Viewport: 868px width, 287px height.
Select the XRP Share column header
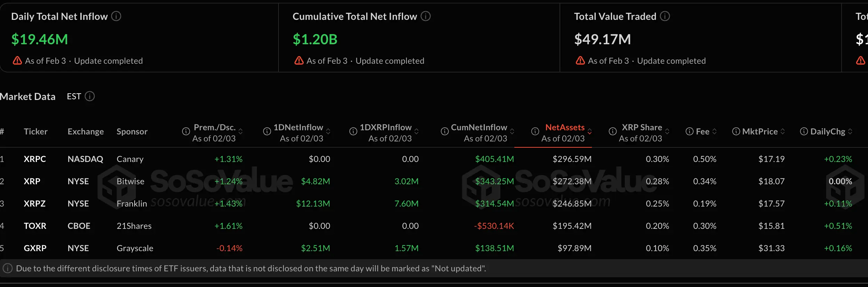(642, 128)
